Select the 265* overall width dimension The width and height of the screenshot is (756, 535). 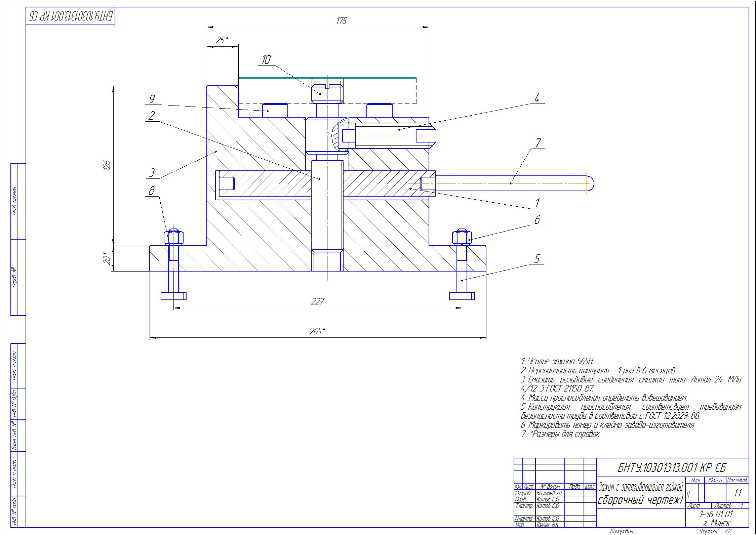coord(317,331)
